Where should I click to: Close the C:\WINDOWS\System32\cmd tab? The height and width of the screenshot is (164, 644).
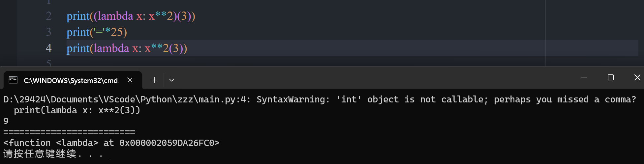tap(130, 80)
